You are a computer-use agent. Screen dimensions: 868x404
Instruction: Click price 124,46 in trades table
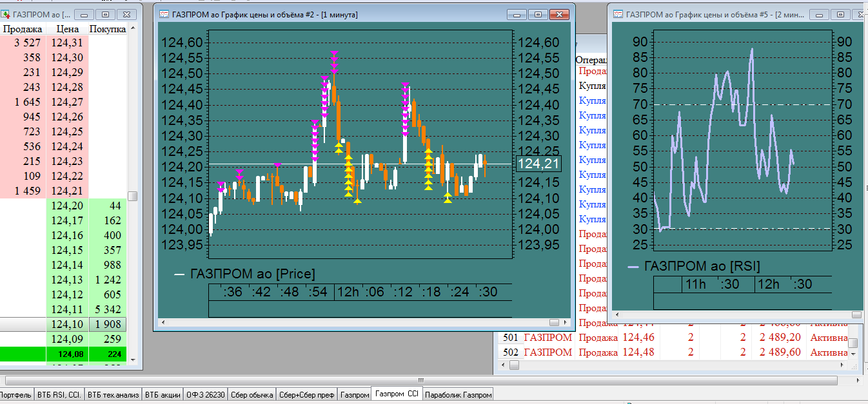637,338
